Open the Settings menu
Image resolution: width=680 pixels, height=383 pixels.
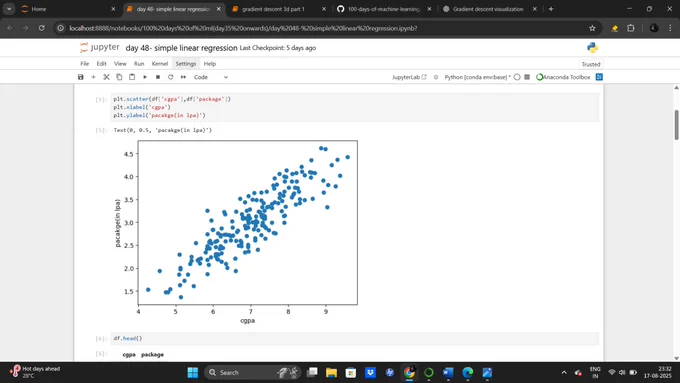pos(186,64)
